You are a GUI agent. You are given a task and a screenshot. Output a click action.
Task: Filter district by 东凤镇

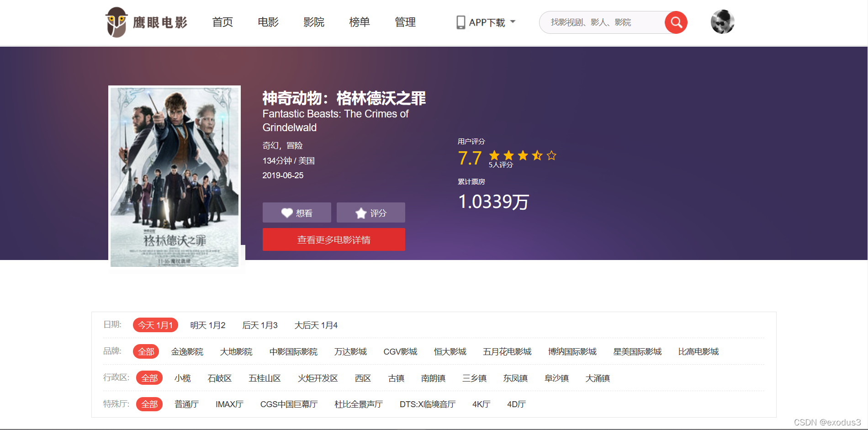515,378
